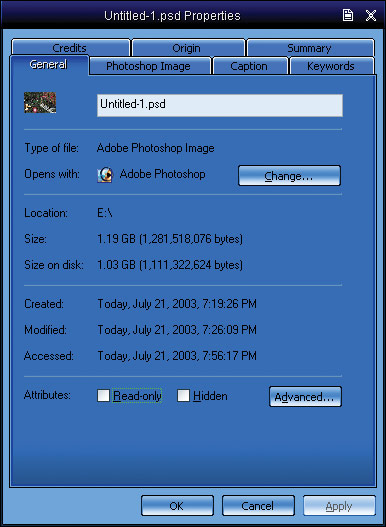The width and height of the screenshot is (386, 527).
Task: Click the Adobe Photoshop application icon
Action: pyautogui.click(x=105, y=175)
